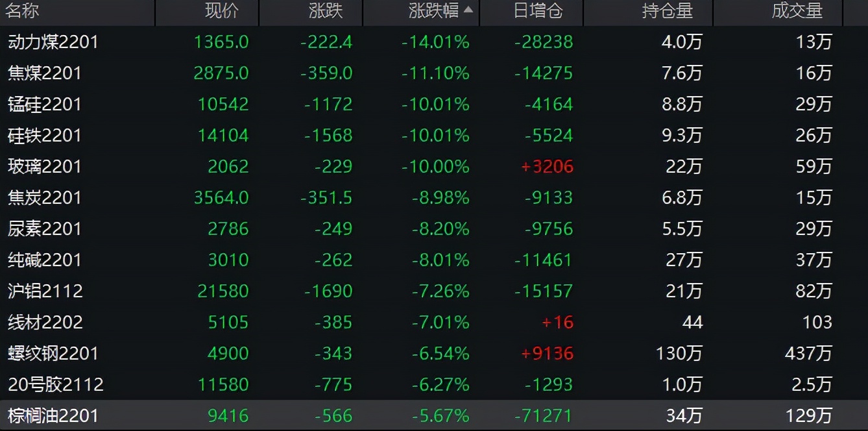Click the 尿素2201 row
The image size is (868, 431).
[45, 229]
